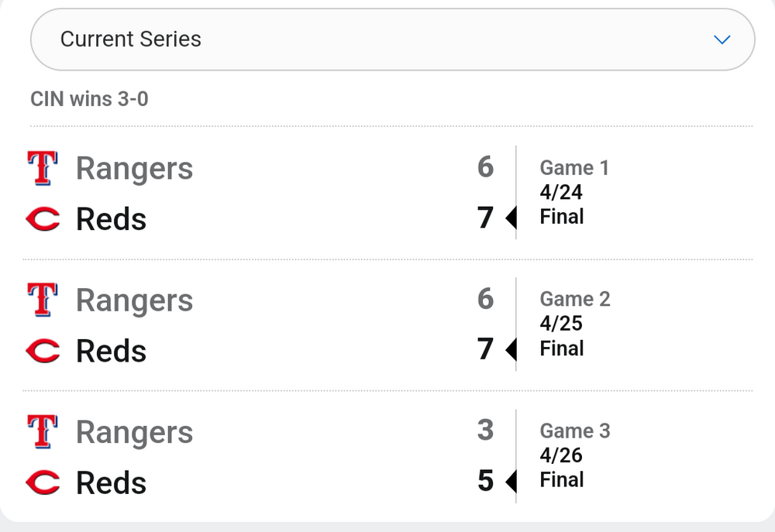
Task: Open the Current Series dropdown
Action: pyautogui.click(x=391, y=39)
